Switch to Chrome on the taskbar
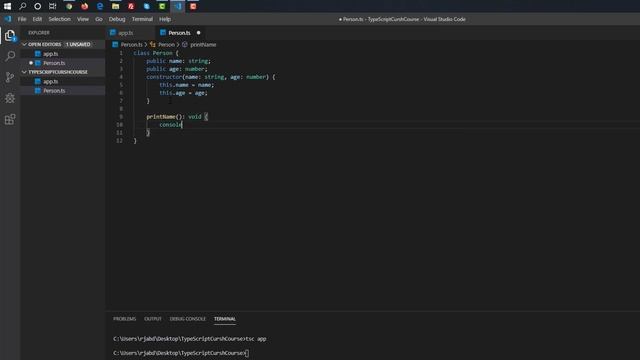 [x=69, y=6]
